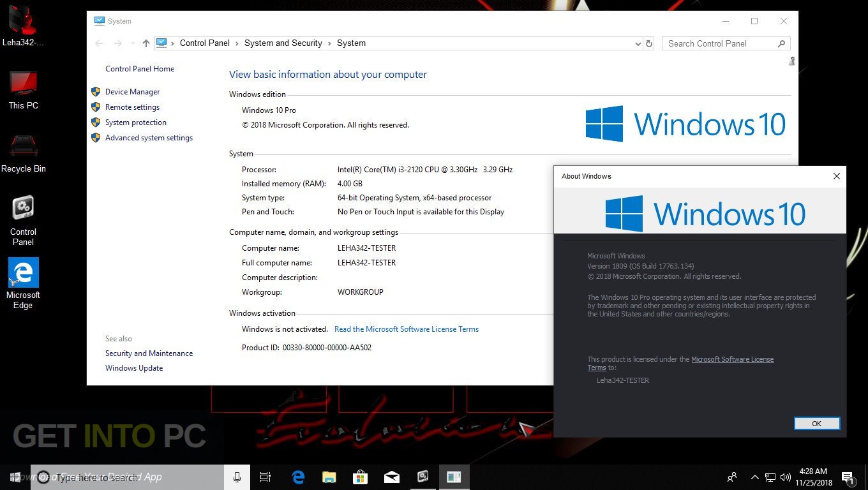Read the Microsoft Software License Terms link
The width and height of the screenshot is (868, 490).
[407, 329]
